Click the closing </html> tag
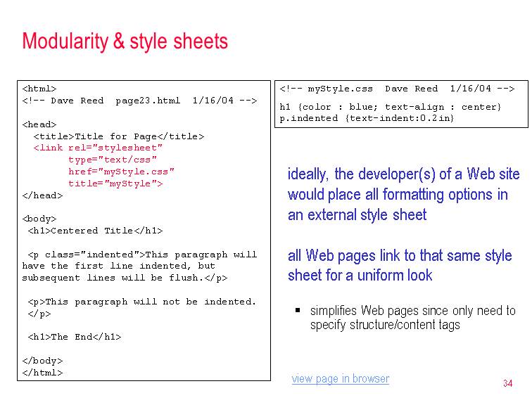This screenshot has height=405, width=532. [x=42, y=373]
